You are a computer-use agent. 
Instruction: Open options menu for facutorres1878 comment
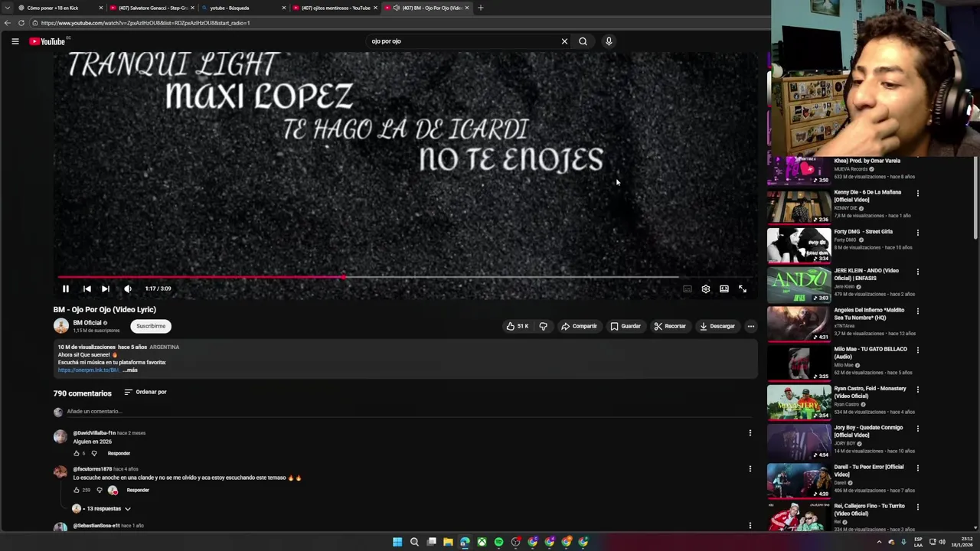(x=750, y=469)
